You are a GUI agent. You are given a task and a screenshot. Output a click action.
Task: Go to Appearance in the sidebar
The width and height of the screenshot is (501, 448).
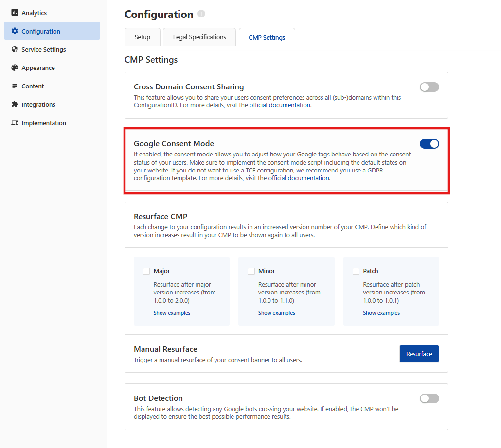coord(52,68)
